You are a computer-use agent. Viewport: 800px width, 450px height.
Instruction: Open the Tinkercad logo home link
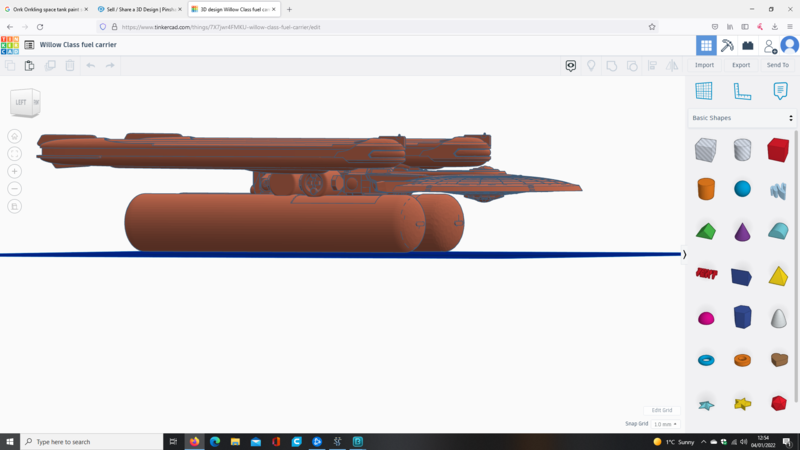coord(10,45)
